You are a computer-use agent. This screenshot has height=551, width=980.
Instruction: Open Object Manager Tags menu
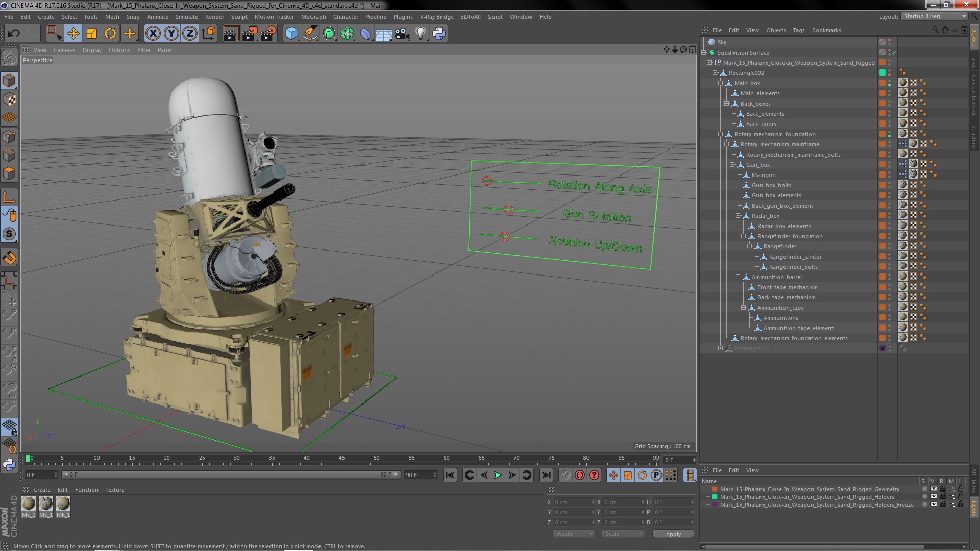[x=799, y=30]
